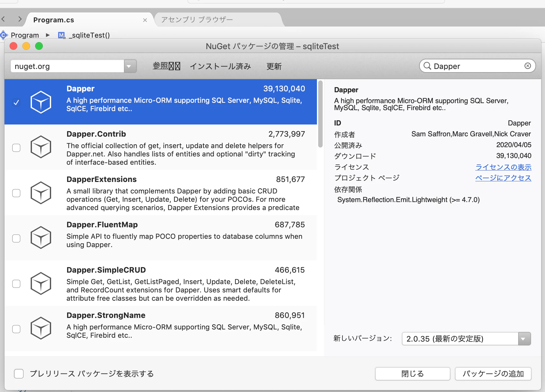Viewport: 545px width, 392px height.
Task: Click the 687,785 download count
Action: click(x=290, y=225)
